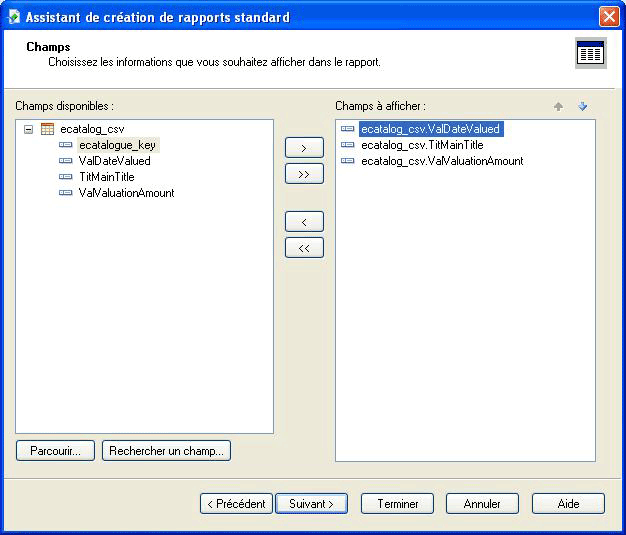Click the field icon beside TitMainTitle in available list
The width and height of the screenshot is (626, 535).
coord(66,177)
